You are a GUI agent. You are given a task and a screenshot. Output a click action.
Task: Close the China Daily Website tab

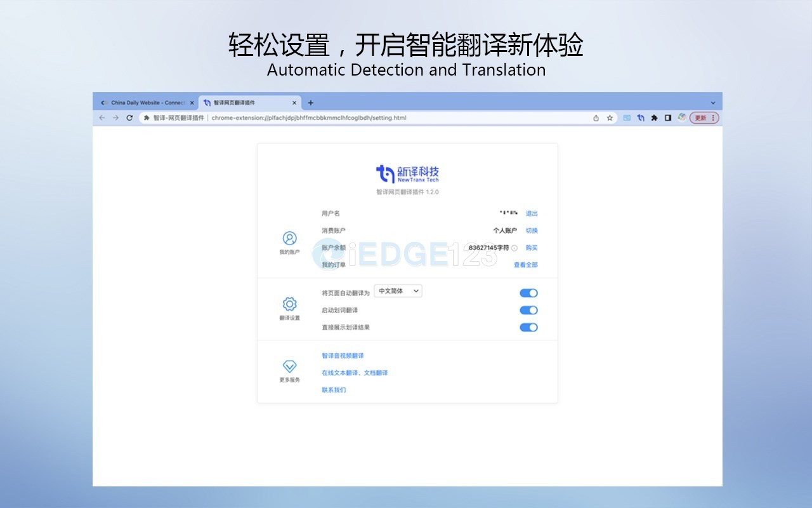tap(192, 102)
